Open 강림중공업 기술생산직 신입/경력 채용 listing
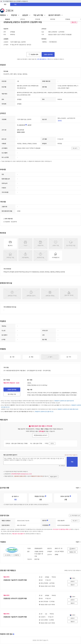This screenshot has height=644, width=81. tap(15, 617)
